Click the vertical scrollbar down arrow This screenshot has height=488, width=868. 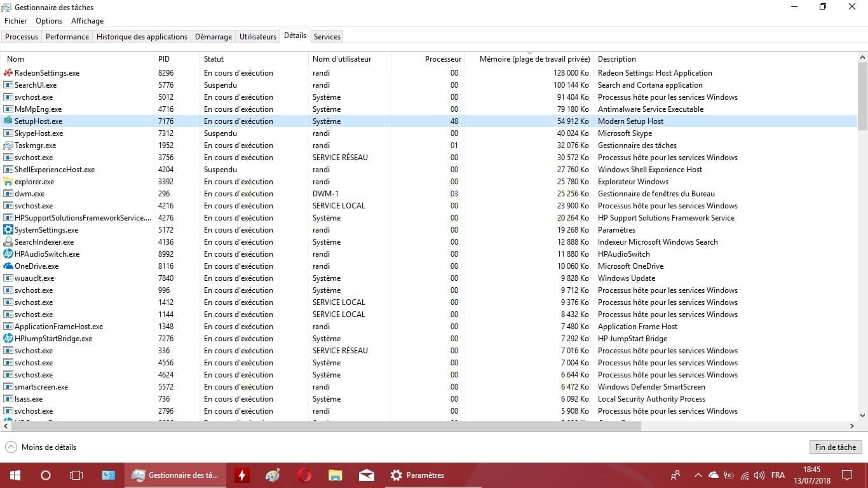point(862,416)
